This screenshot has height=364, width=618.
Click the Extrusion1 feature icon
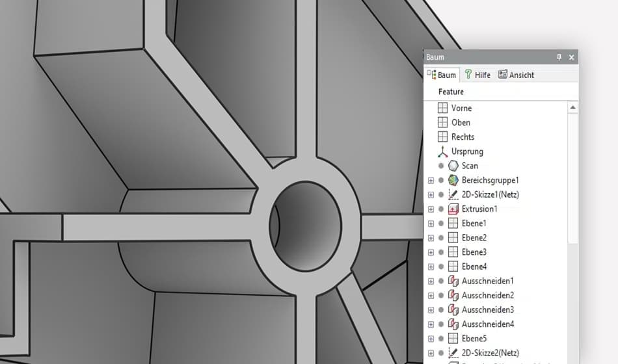453,209
